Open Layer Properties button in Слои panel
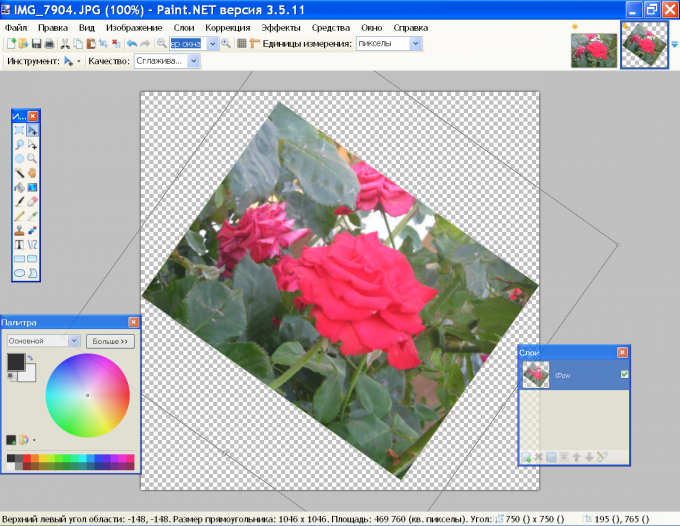Image resolution: width=680 pixels, height=526 pixels. [602, 457]
